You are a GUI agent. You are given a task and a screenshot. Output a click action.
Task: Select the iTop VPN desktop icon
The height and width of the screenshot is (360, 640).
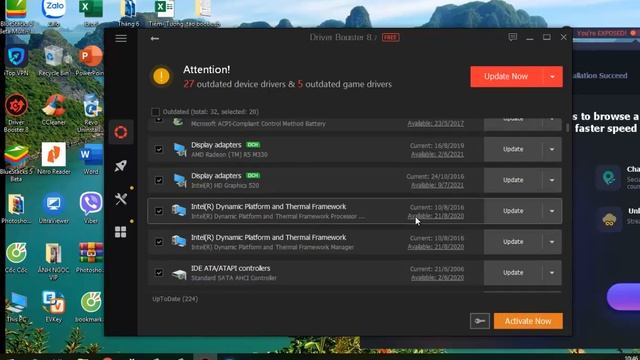point(16,61)
